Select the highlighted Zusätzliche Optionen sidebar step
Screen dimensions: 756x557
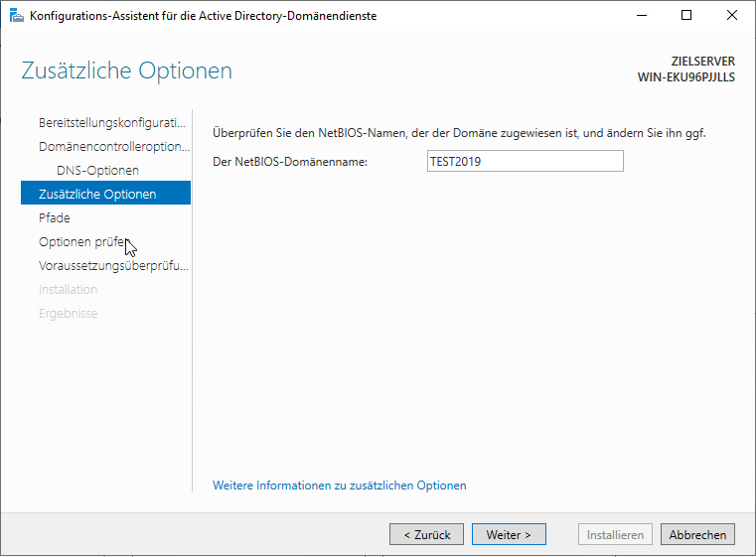tap(105, 193)
